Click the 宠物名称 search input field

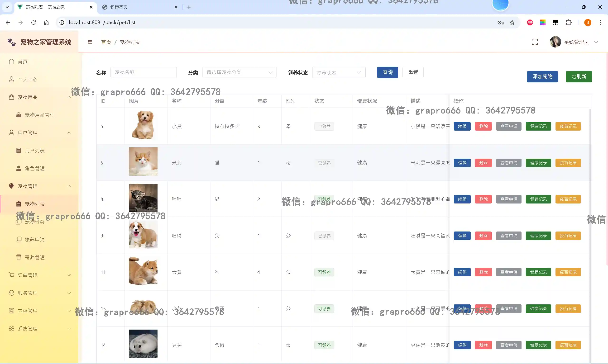click(x=143, y=72)
